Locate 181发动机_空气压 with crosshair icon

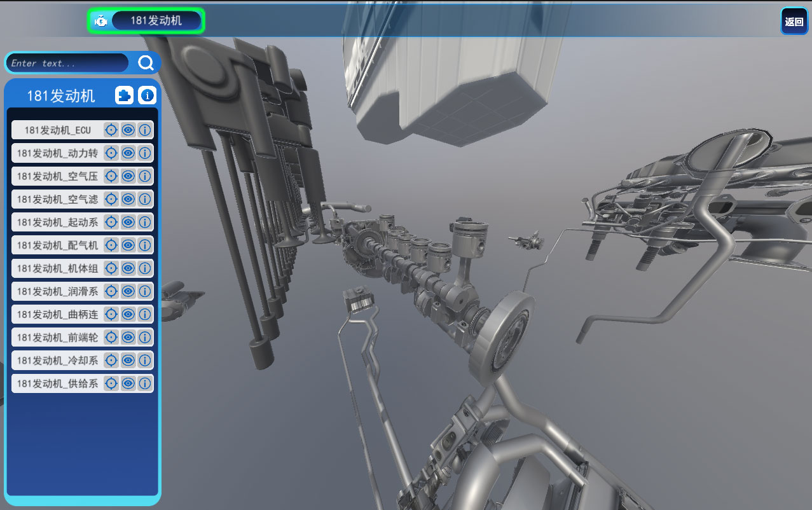pyautogui.click(x=111, y=176)
